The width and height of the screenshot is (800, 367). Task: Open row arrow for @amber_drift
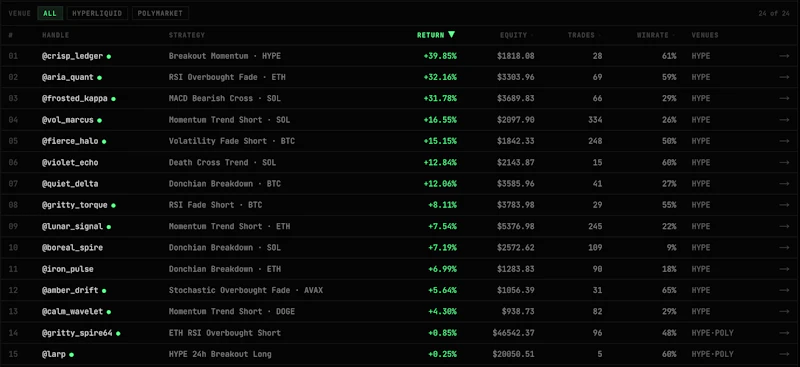pyautogui.click(x=784, y=290)
